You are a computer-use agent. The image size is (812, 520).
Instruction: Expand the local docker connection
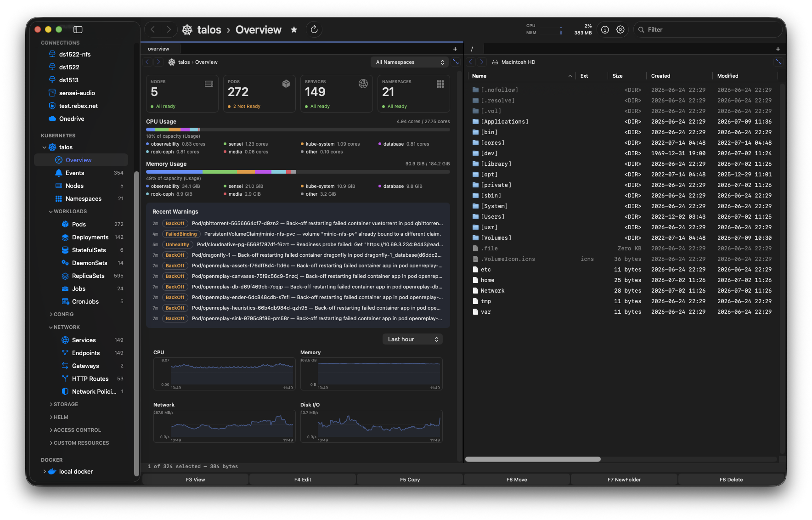click(45, 471)
